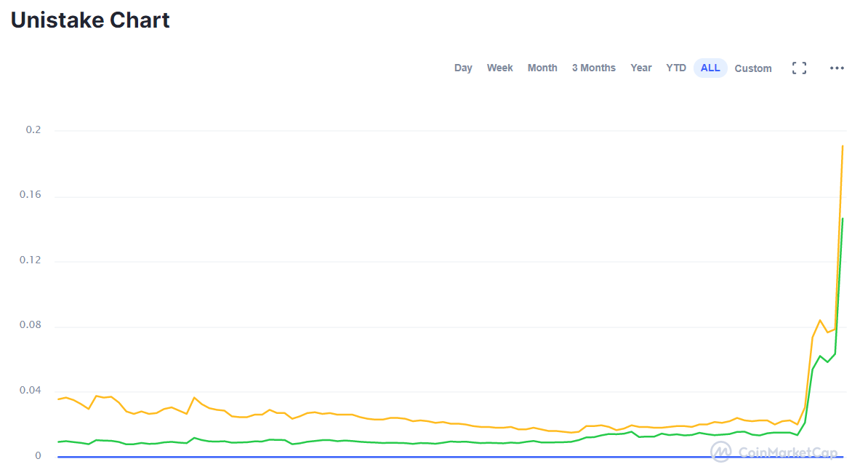
Task: Switch chart range to Week
Action: 499,68
